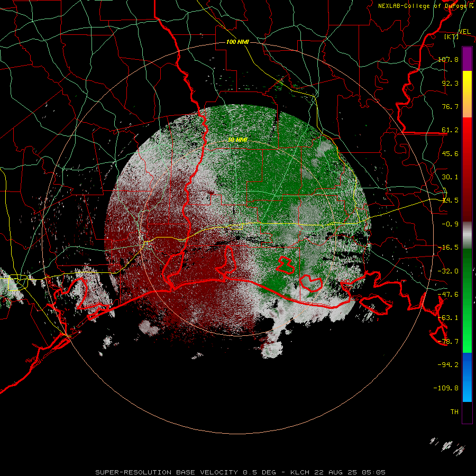Click the yellow-orange segment of color bar
476x476 pixels.
467,94
